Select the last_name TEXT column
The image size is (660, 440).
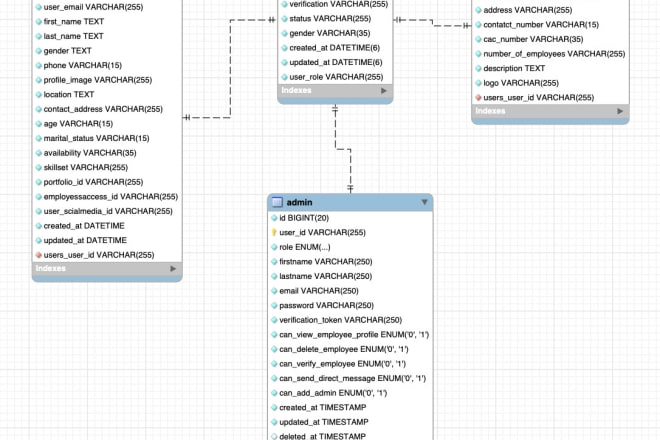tap(73, 36)
